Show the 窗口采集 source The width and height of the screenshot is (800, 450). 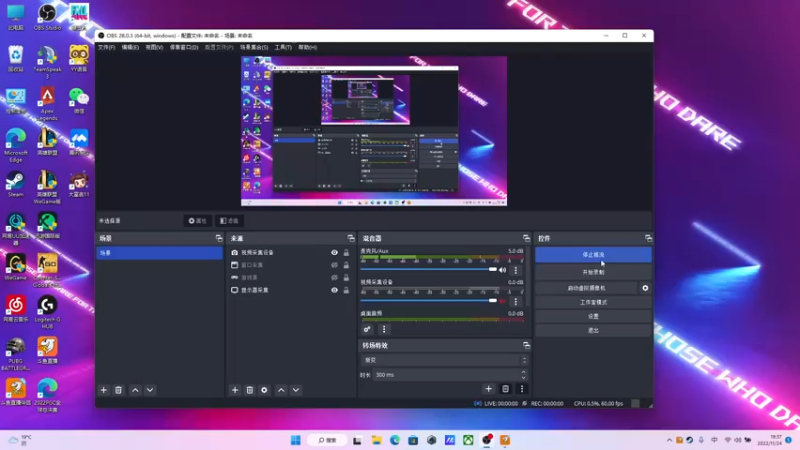[334, 265]
